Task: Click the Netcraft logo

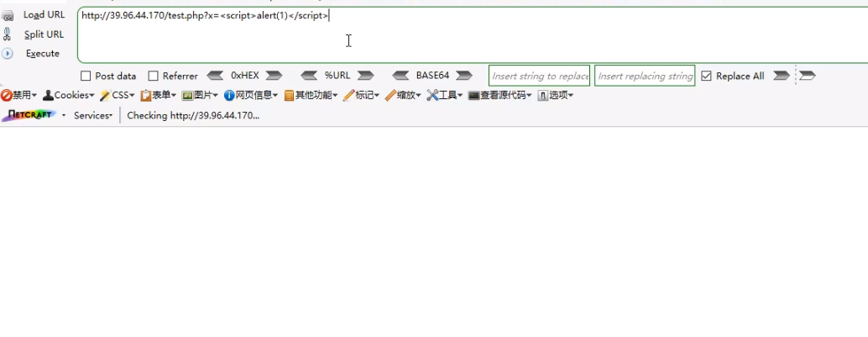Action: point(29,115)
